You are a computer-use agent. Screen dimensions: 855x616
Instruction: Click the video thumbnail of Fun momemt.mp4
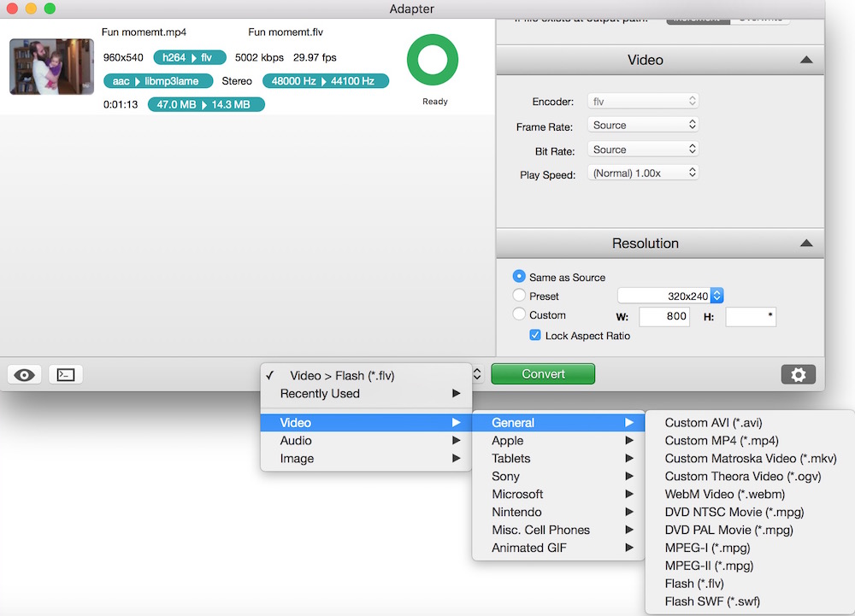point(51,67)
